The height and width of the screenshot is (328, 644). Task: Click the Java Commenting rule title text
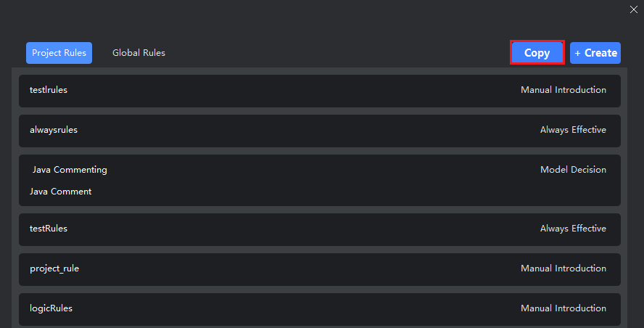click(x=70, y=170)
